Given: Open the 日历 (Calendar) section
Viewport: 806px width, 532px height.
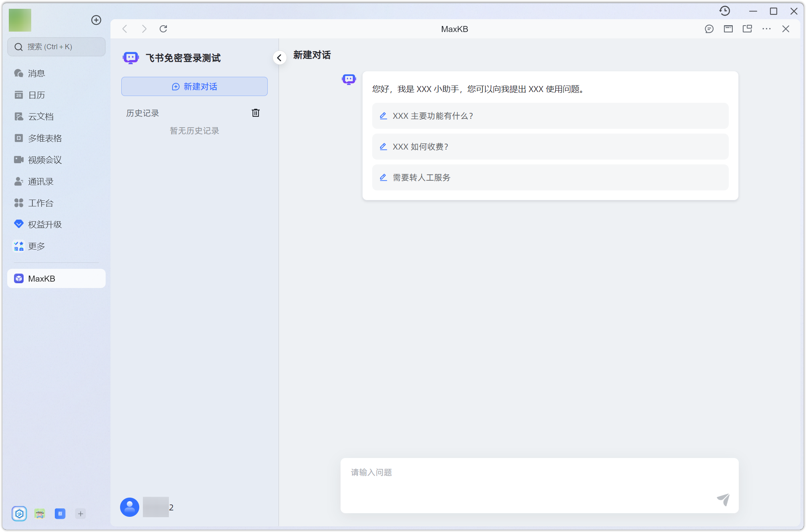Looking at the screenshot, I should 36,95.
